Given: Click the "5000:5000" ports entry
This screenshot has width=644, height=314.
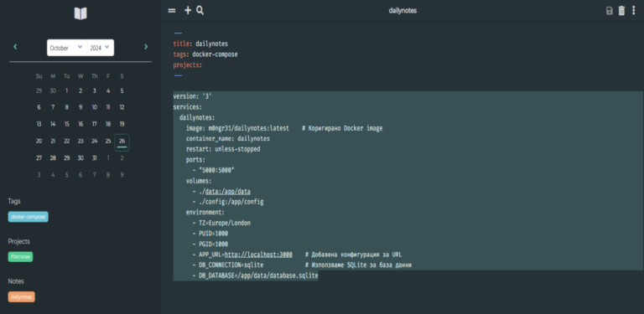Looking at the screenshot, I should click(x=216, y=170).
